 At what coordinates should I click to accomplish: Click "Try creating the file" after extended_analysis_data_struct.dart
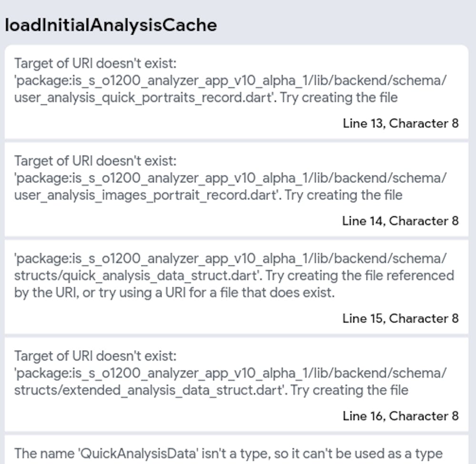pyautogui.click(x=349, y=391)
